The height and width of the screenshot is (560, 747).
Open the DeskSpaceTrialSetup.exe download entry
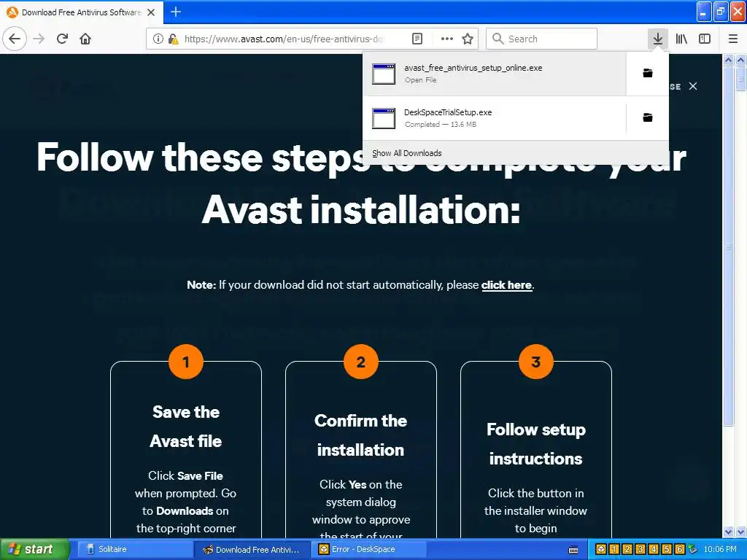[495, 118]
